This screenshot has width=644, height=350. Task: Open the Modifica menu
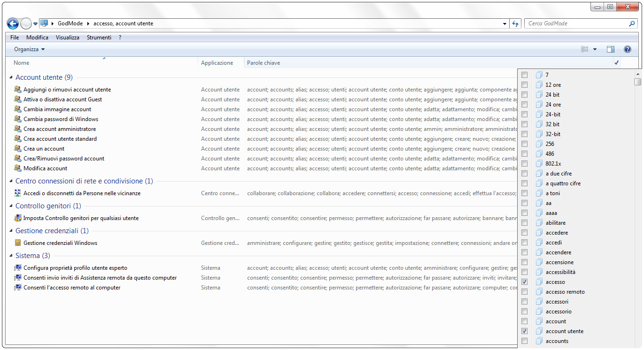(37, 38)
